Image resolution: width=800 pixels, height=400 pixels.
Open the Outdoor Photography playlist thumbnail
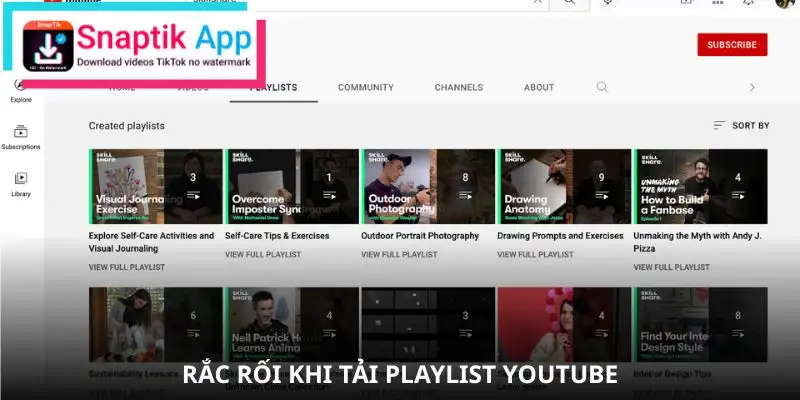click(428, 186)
